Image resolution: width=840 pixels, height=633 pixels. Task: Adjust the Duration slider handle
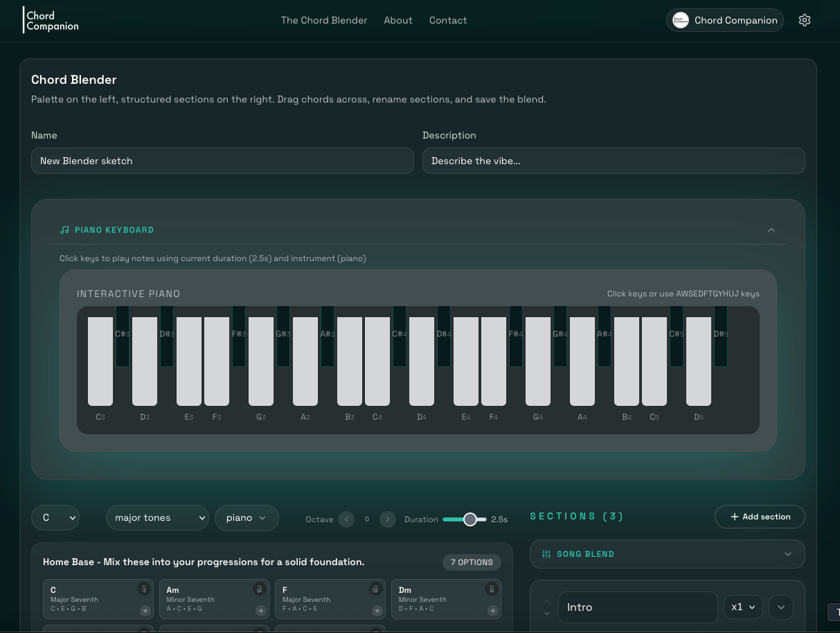(x=470, y=519)
